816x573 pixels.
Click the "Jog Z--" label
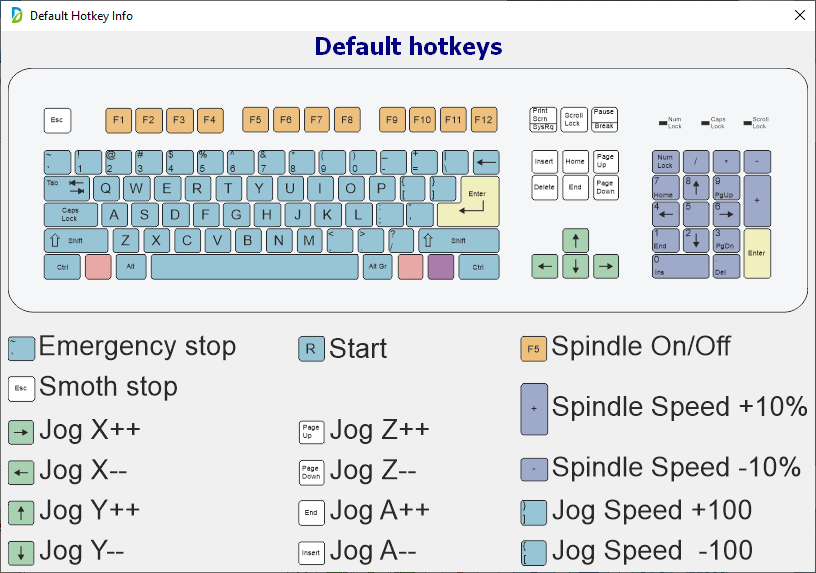(373, 470)
